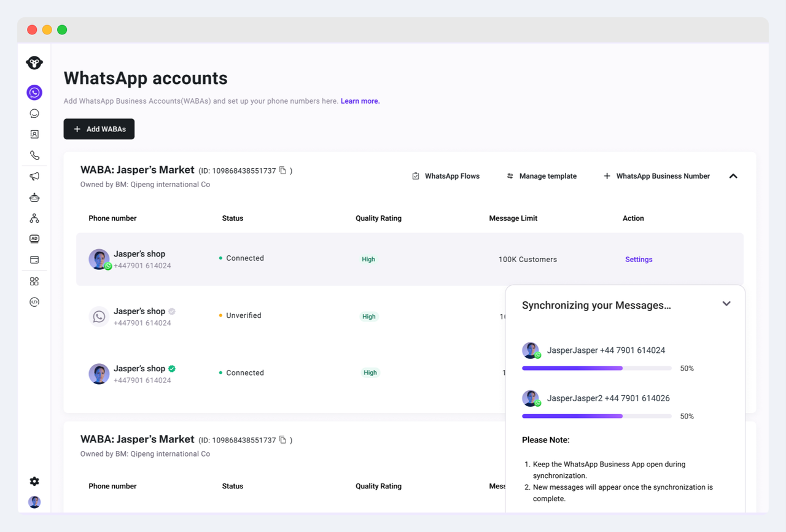Click the user avatar at the sidebar bottom
The width and height of the screenshot is (786, 532).
click(34, 502)
